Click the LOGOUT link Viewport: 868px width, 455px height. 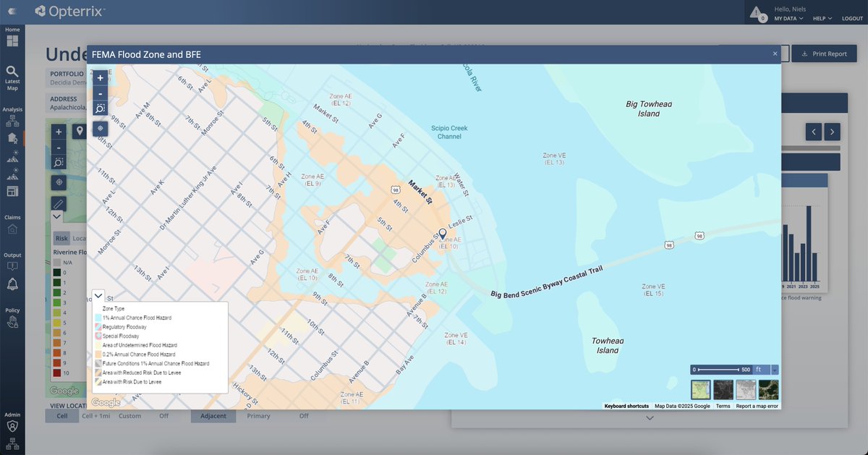(x=852, y=19)
